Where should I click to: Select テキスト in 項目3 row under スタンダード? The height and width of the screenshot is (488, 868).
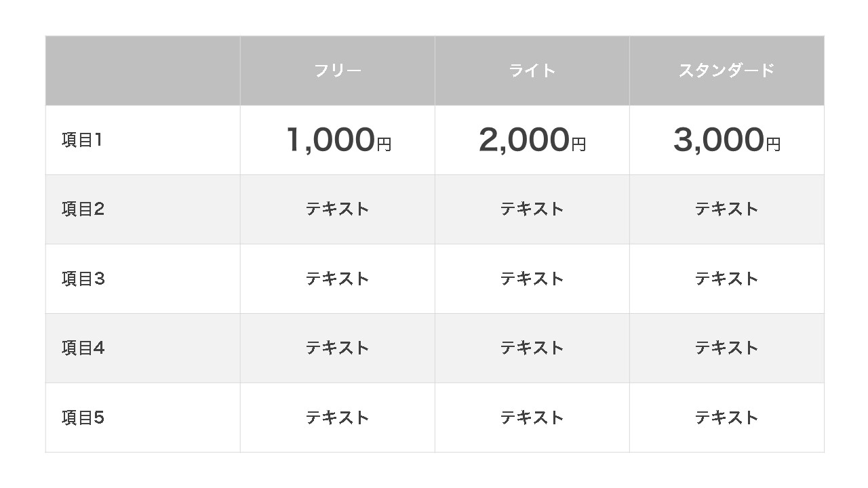tap(726, 279)
